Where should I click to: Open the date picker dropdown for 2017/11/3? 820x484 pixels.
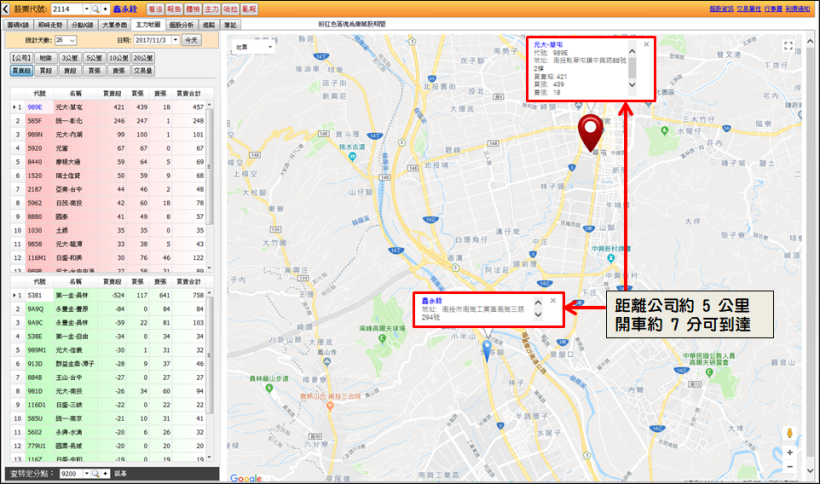175,40
